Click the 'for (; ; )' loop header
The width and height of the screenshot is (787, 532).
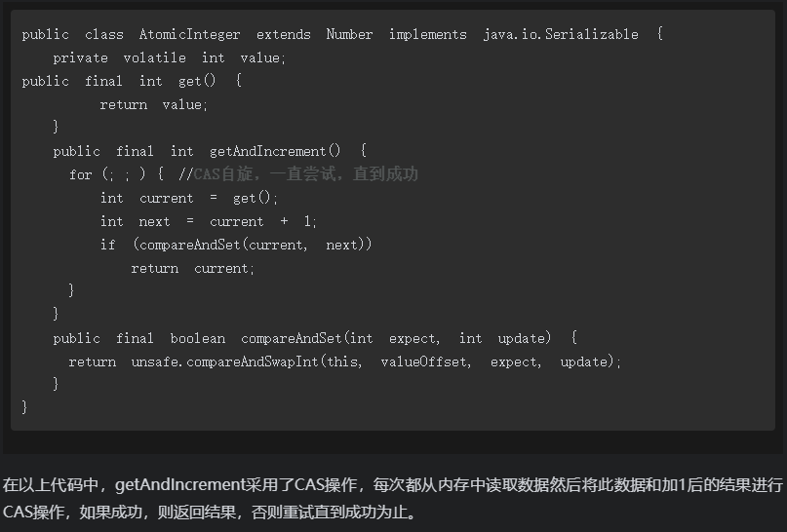click(108, 174)
